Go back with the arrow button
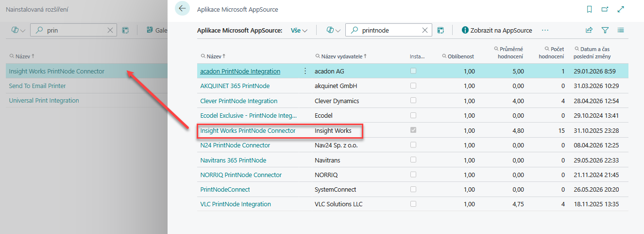This screenshot has height=234, width=644. pos(182,9)
